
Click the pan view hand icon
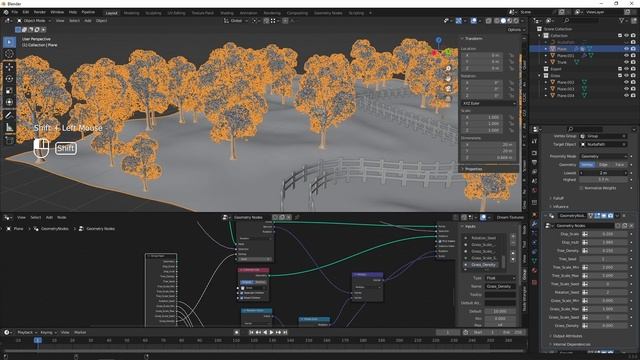[448, 78]
